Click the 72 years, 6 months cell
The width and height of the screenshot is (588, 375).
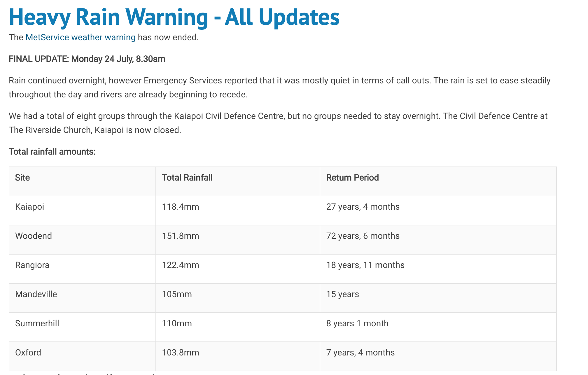pyautogui.click(x=438, y=240)
